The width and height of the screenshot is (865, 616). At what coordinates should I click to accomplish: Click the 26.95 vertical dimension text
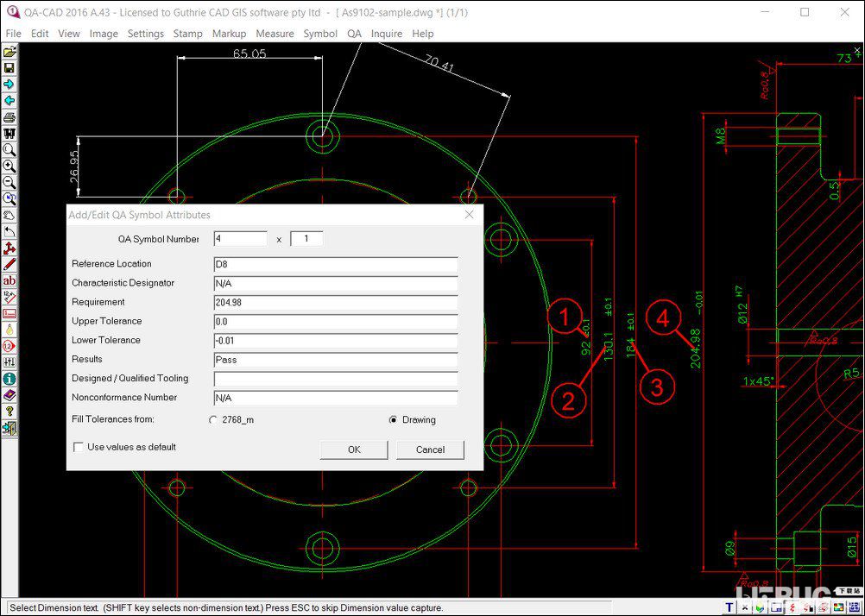[x=75, y=167]
